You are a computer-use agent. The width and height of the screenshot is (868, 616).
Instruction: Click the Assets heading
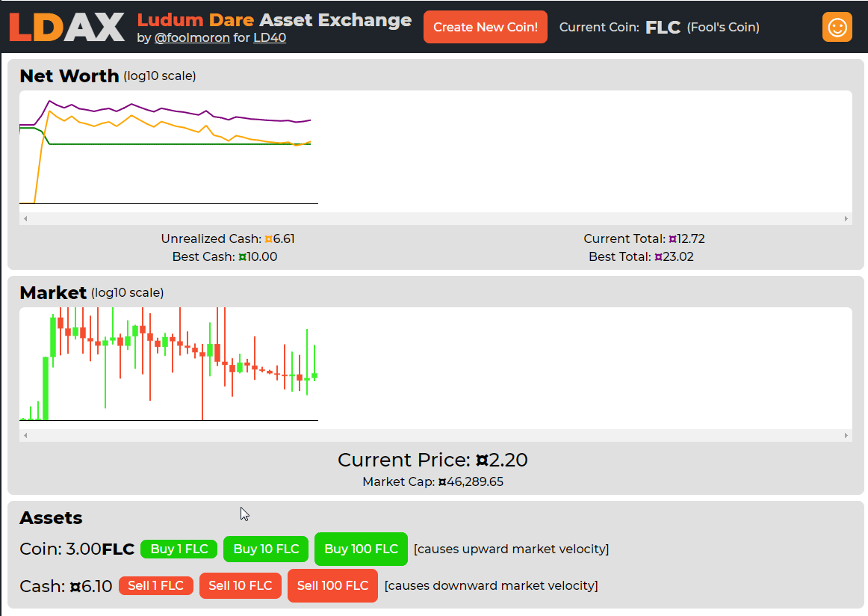click(x=51, y=518)
